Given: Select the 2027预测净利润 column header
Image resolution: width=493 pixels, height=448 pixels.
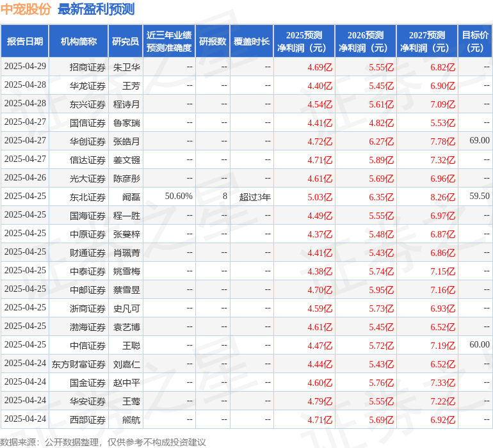Looking at the screenshot, I should pos(427,41).
